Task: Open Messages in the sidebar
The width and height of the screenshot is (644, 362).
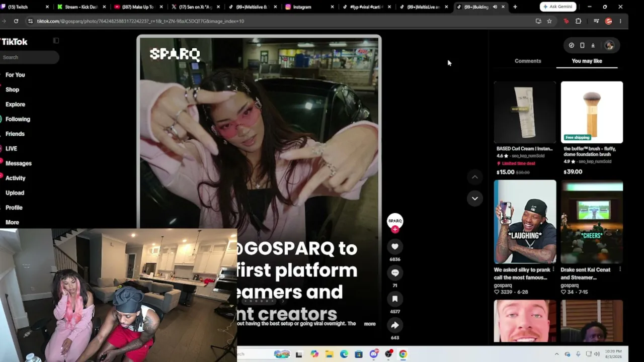Action: click(x=18, y=163)
